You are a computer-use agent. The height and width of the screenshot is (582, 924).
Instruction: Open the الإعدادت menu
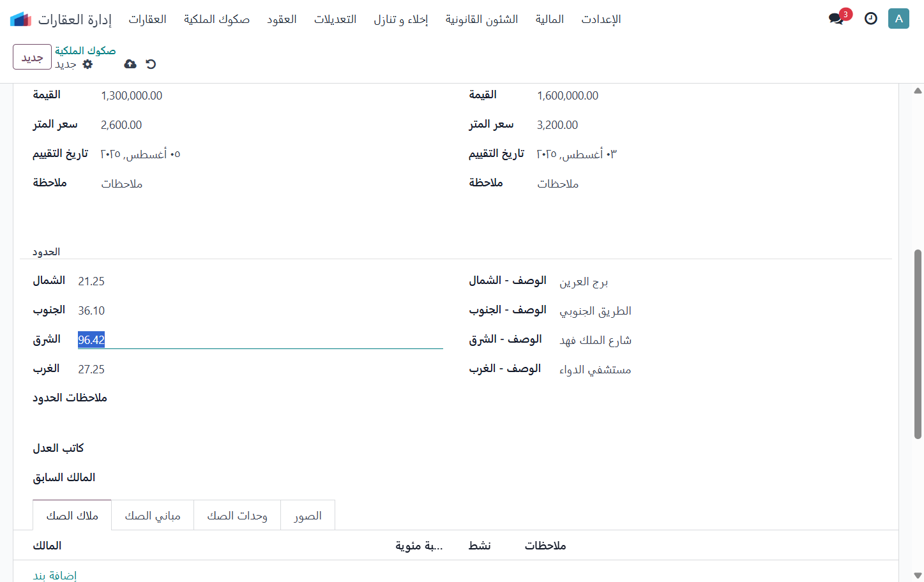point(601,19)
